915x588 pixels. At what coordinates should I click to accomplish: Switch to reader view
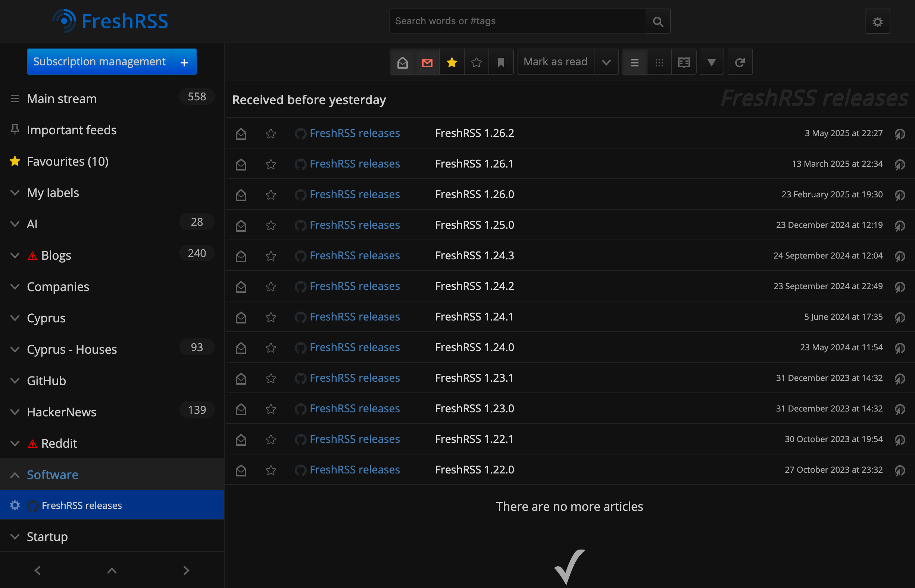click(x=684, y=62)
